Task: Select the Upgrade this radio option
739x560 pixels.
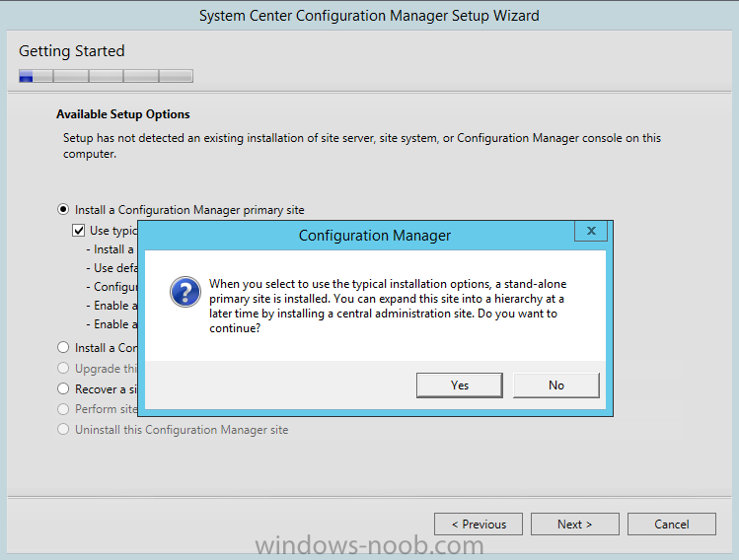Action: tap(63, 368)
